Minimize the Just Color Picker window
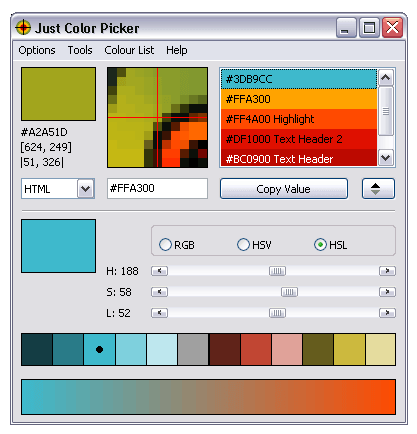This screenshot has height=434, width=417. pos(346,28)
